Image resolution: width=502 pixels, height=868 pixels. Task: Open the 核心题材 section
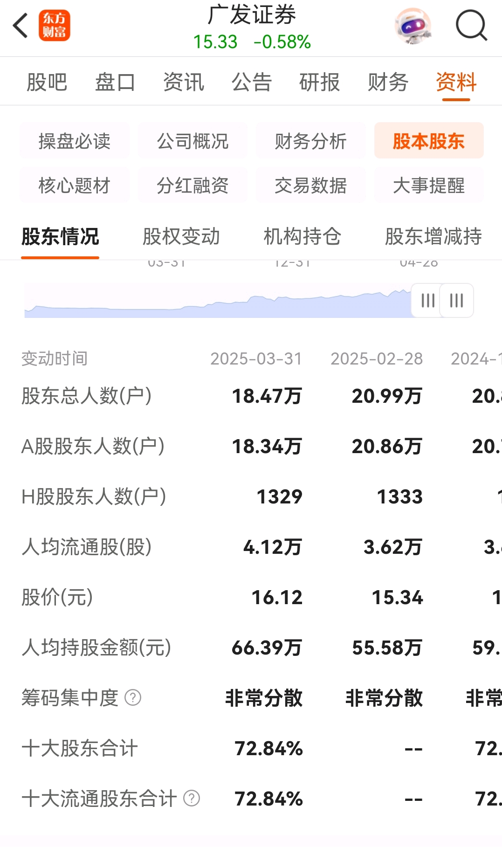(x=75, y=185)
